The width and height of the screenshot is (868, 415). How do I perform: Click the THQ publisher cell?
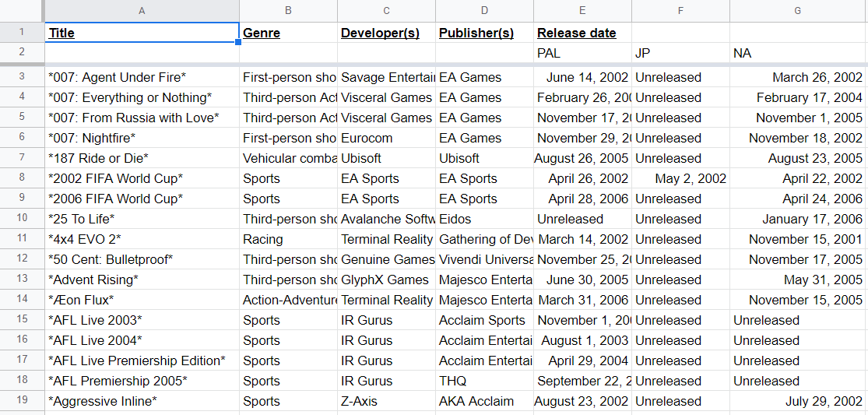coord(484,382)
